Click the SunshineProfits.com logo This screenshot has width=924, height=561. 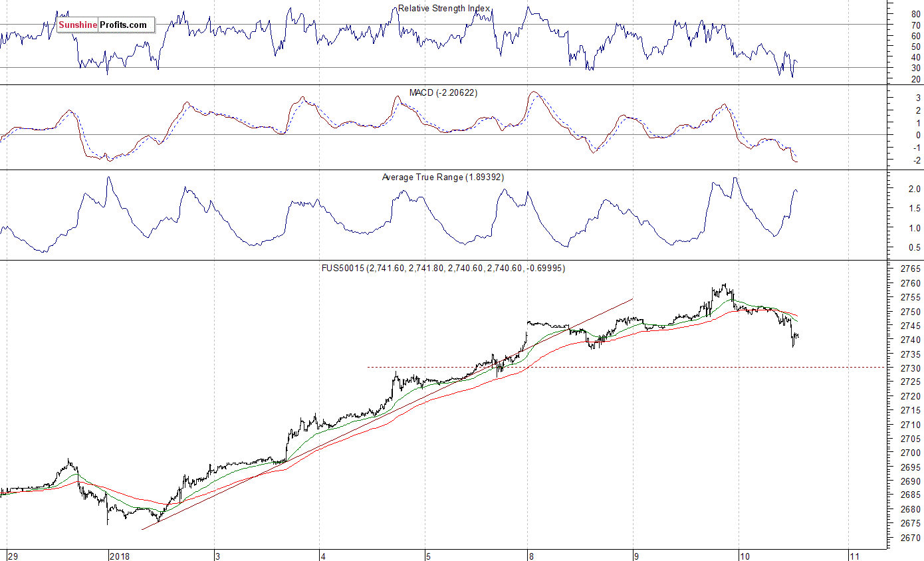click(106, 25)
